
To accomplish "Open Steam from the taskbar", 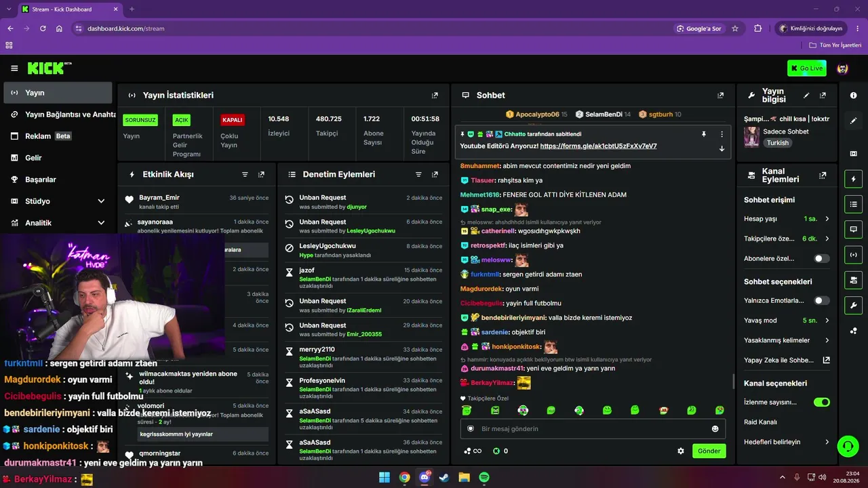I will (444, 477).
